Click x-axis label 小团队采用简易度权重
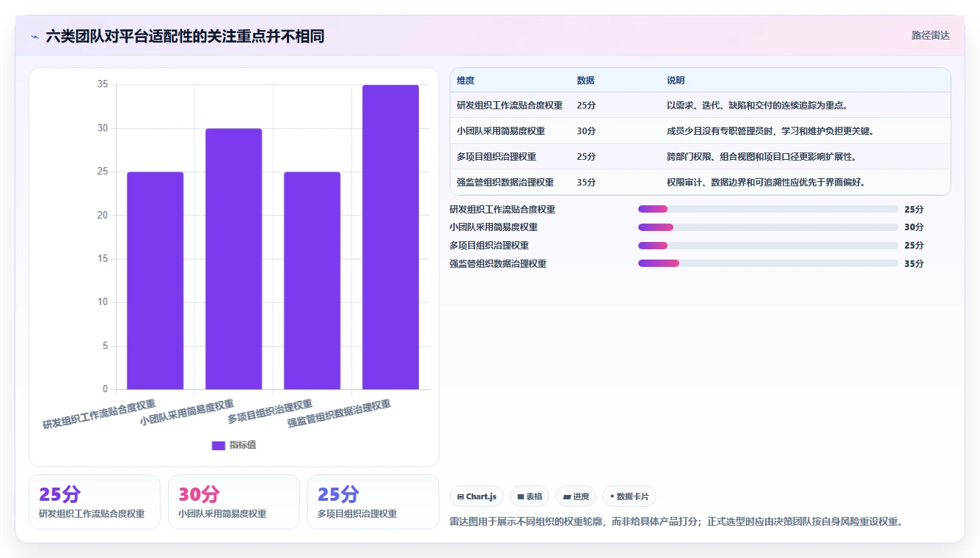Screen dimensions: 980x558 coord(188,413)
